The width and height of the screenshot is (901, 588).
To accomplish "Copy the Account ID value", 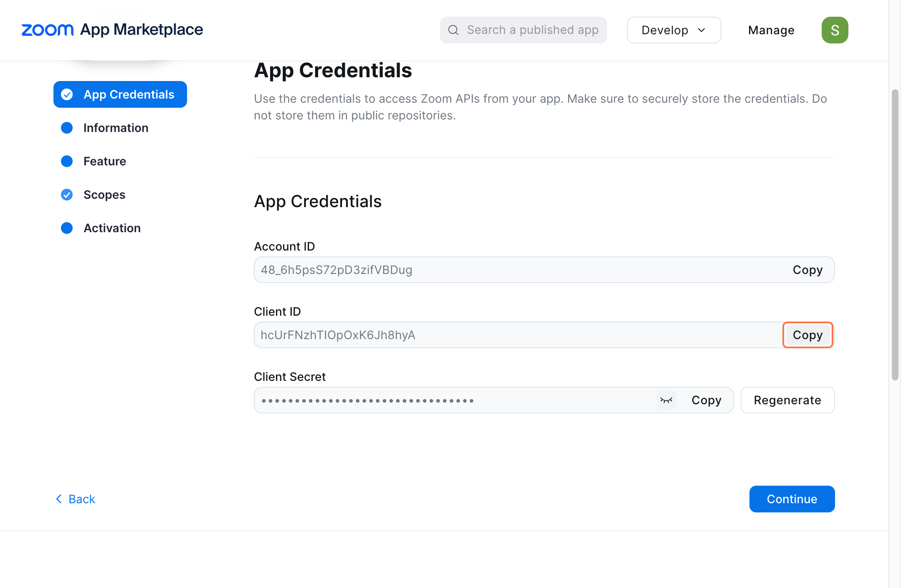I will 807,270.
